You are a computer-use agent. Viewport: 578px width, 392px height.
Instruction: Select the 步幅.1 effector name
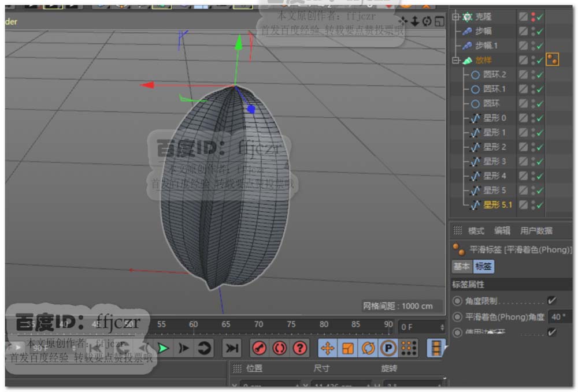486,45
